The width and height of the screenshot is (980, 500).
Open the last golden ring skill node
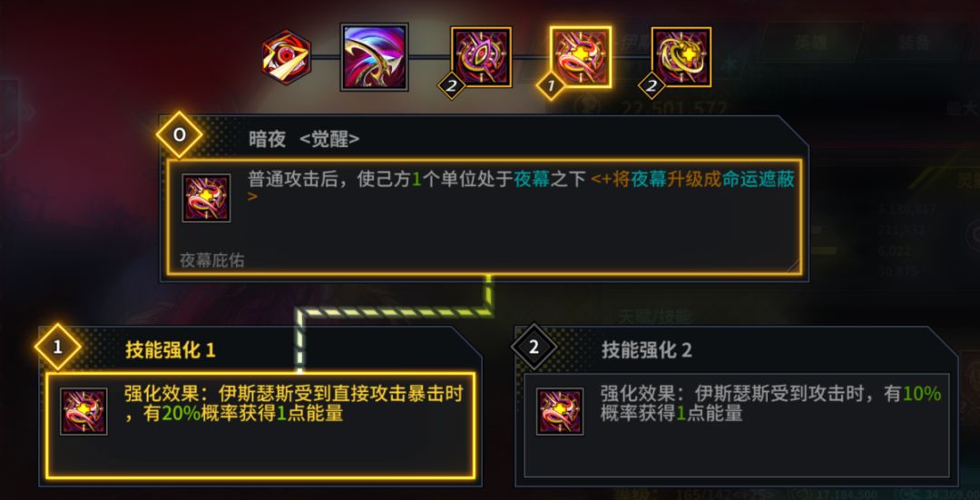(681, 57)
